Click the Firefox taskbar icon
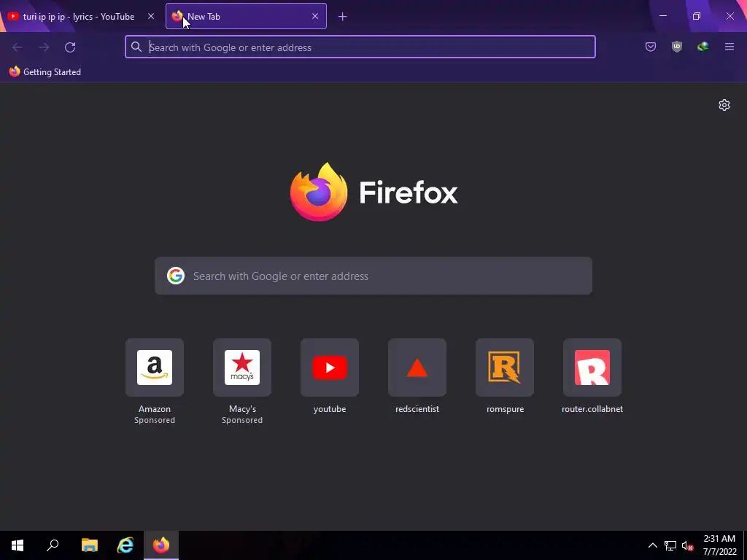Image resolution: width=747 pixels, height=560 pixels. point(161,545)
